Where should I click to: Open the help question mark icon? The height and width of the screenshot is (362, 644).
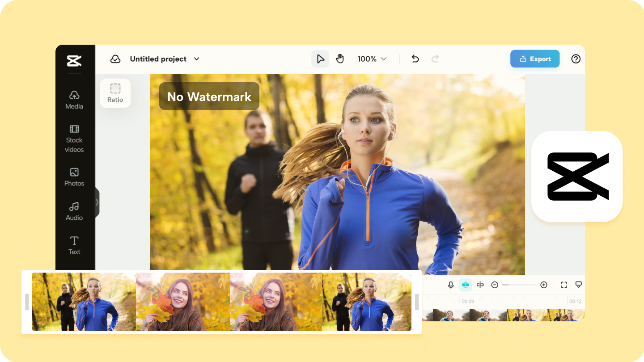pyautogui.click(x=576, y=59)
